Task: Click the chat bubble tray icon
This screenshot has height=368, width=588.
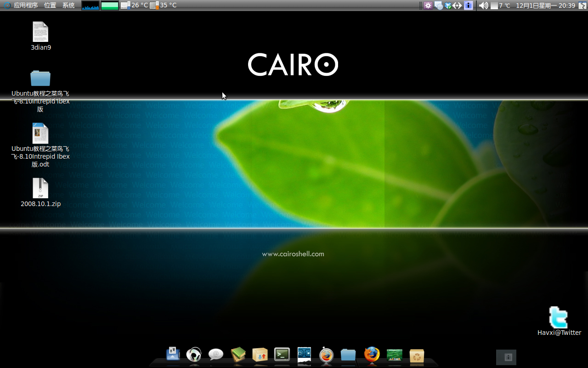Action: pyautogui.click(x=439, y=6)
